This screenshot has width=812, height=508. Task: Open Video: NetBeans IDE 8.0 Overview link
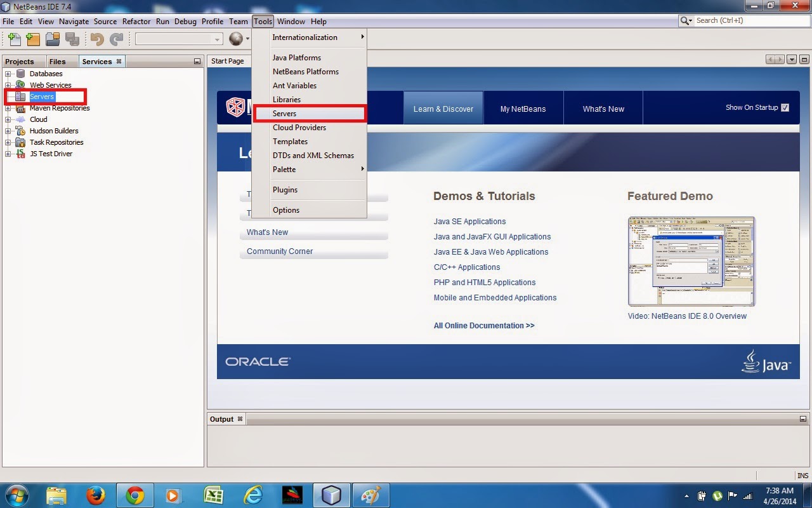click(x=687, y=316)
